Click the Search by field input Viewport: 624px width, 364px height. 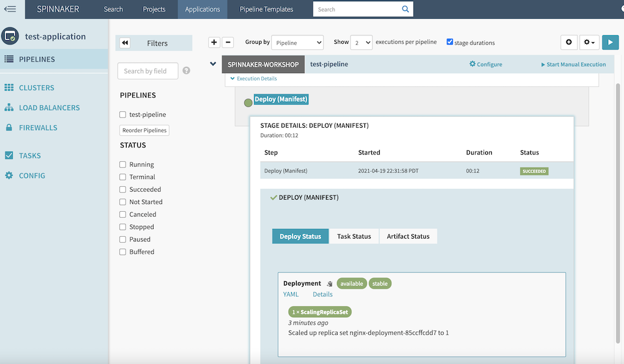(148, 71)
